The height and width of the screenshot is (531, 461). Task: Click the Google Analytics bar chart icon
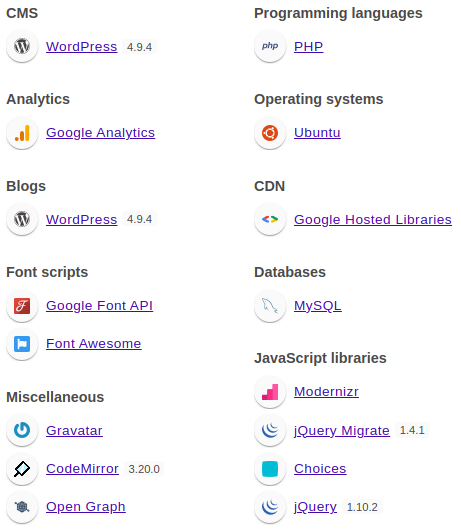(22, 133)
